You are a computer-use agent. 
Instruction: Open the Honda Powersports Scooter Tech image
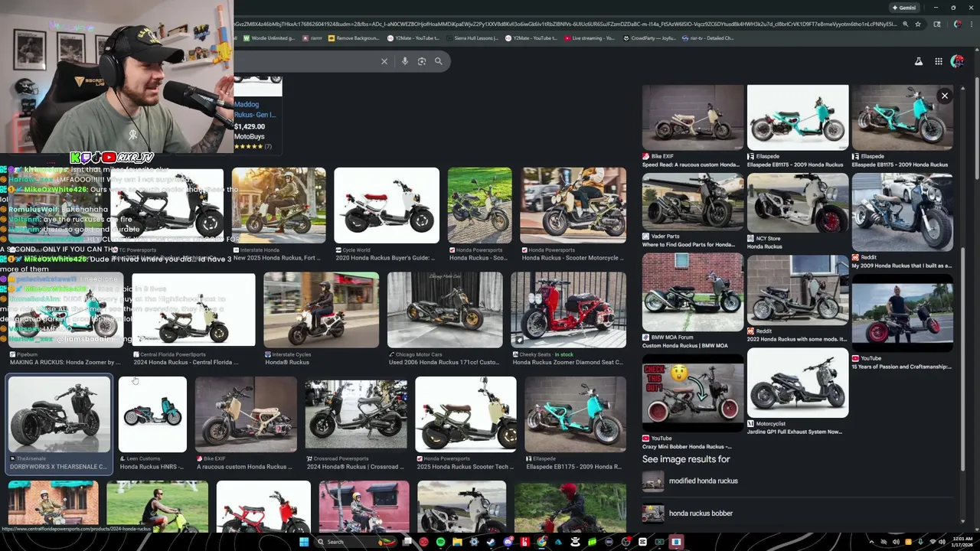point(465,414)
